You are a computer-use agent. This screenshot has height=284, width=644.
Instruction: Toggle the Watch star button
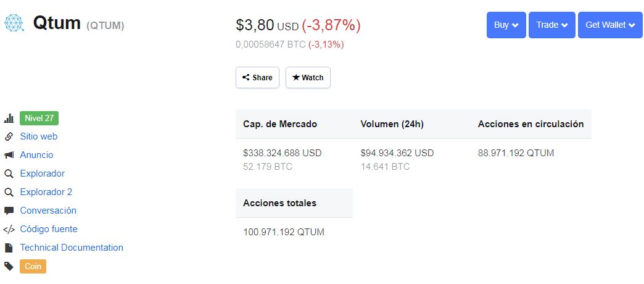[x=308, y=78]
